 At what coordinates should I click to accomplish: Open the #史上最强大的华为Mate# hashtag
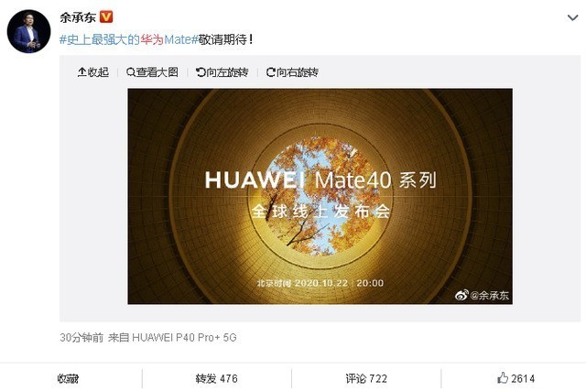coord(128,39)
